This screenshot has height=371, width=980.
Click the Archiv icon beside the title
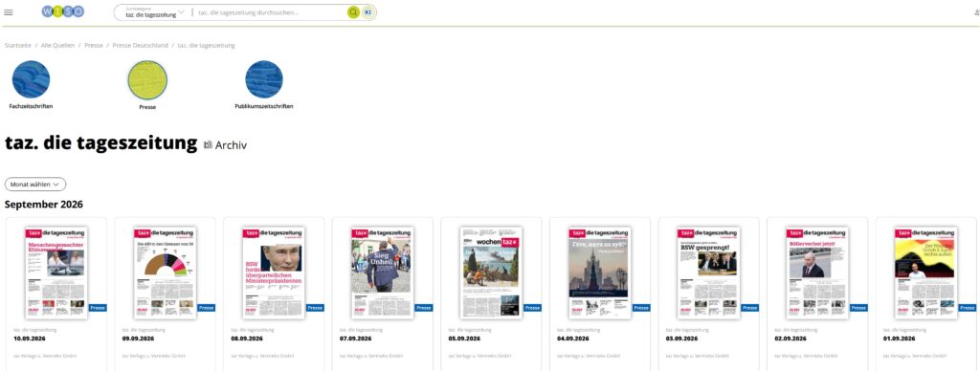coord(209,145)
